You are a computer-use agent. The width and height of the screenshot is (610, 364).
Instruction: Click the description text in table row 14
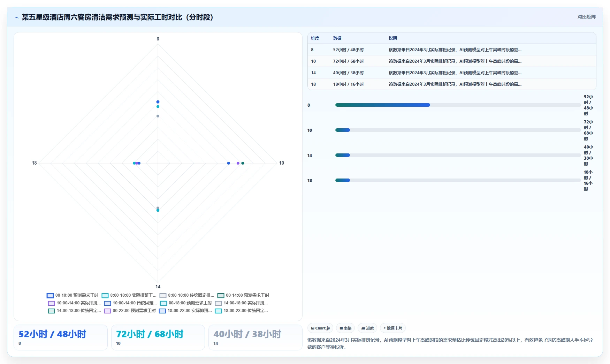pos(455,73)
